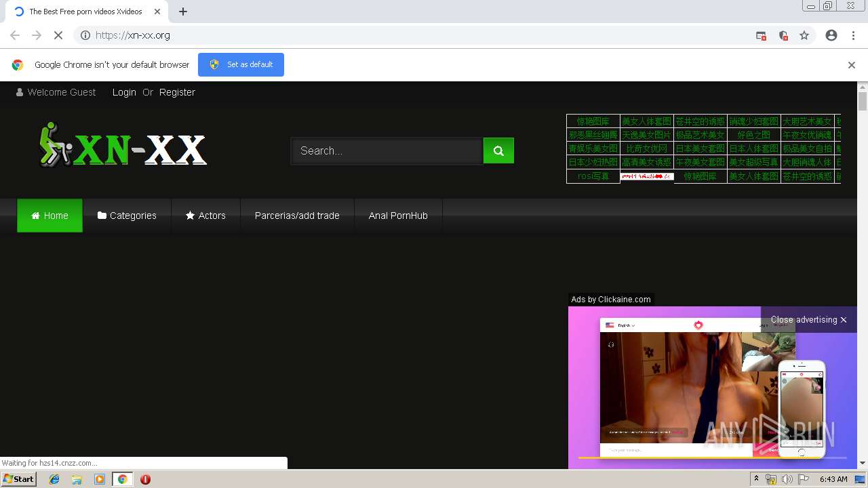This screenshot has height=488, width=868.
Task: Stop the page from loading
Action: 58,35
